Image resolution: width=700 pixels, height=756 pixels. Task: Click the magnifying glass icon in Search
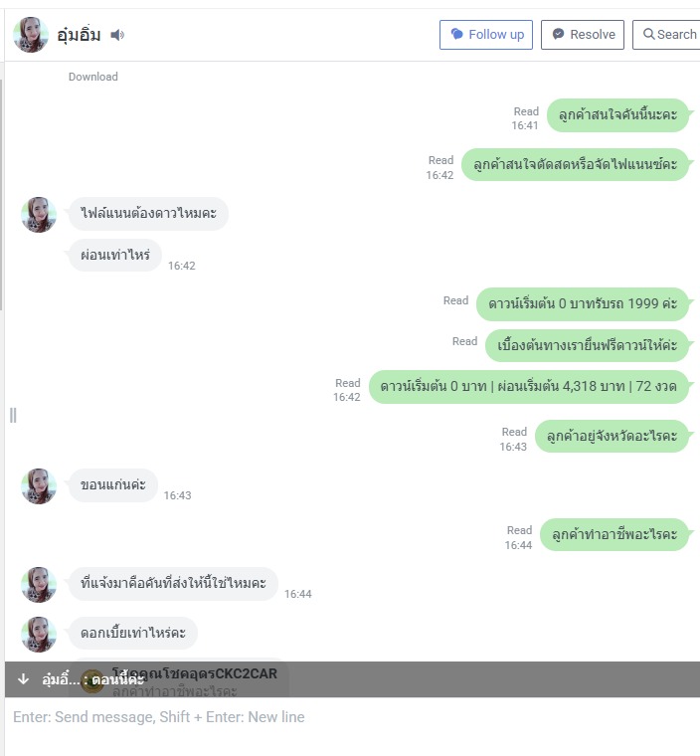649,34
